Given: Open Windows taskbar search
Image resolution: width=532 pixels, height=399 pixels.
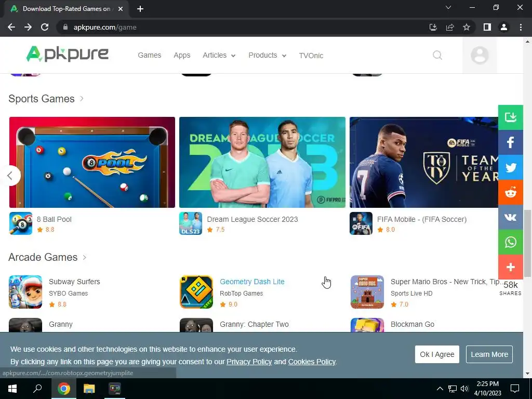Looking at the screenshot, I should (x=37, y=389).
